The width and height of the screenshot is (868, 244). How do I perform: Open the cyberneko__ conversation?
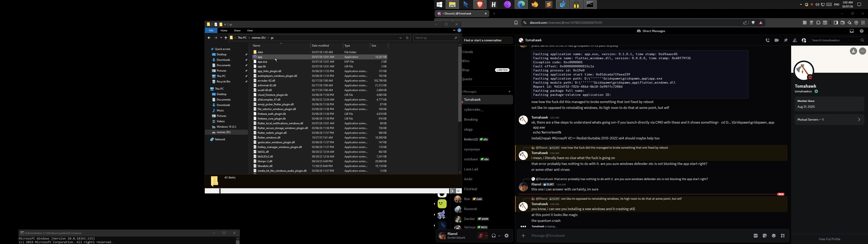click(474, 110)
